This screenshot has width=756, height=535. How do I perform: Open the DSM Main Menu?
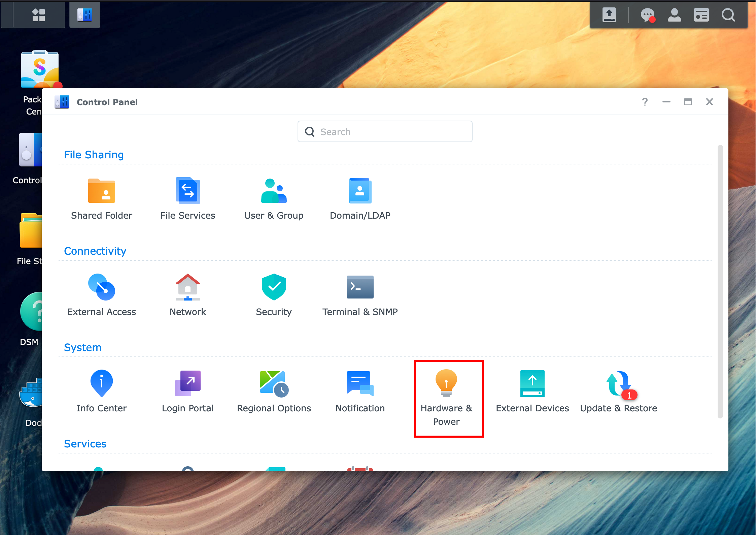(x=38, y=15)
